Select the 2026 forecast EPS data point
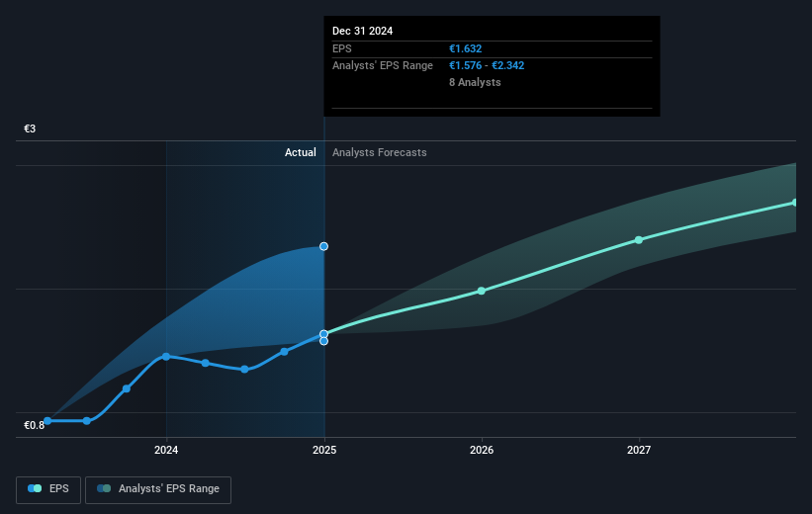Image resolution: width=812 pixels, height=514 pixels. 481,291
